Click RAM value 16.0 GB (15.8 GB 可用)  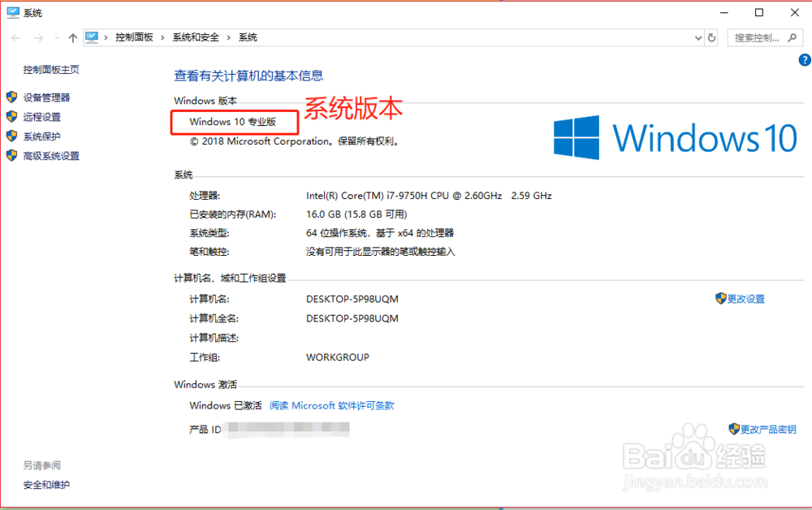click(x=356, y=214)
